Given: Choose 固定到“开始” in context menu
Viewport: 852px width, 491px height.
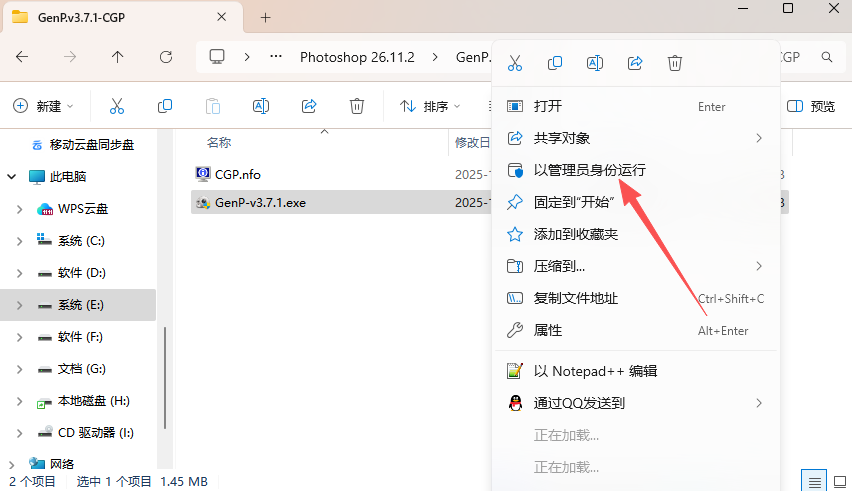Looking at the screenshot, I should (636, 202).
